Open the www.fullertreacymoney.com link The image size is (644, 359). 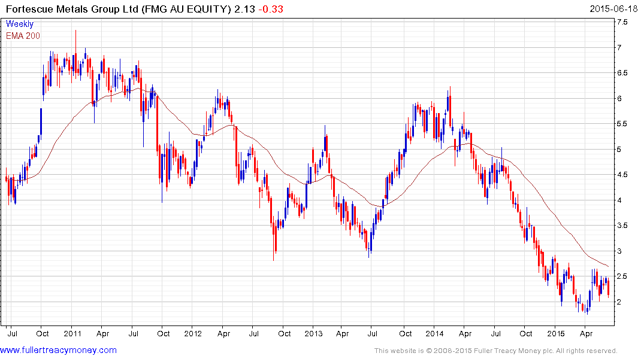58,350
